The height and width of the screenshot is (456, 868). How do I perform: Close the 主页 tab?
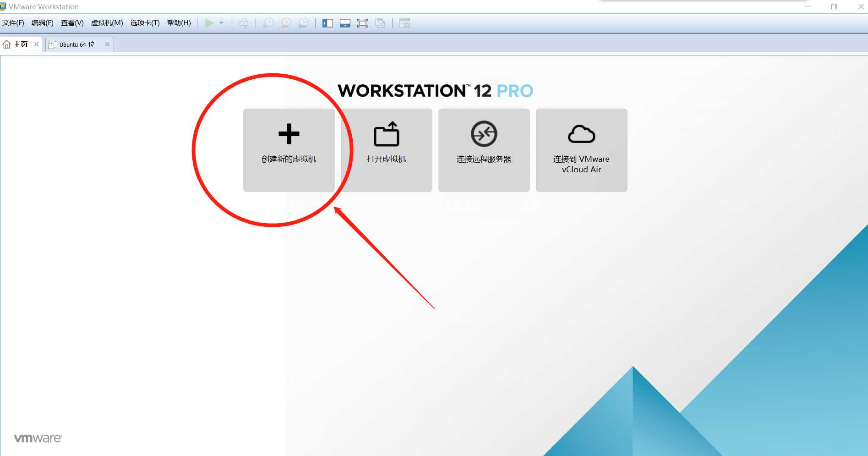pyautogui.click(x=37, y=44)
